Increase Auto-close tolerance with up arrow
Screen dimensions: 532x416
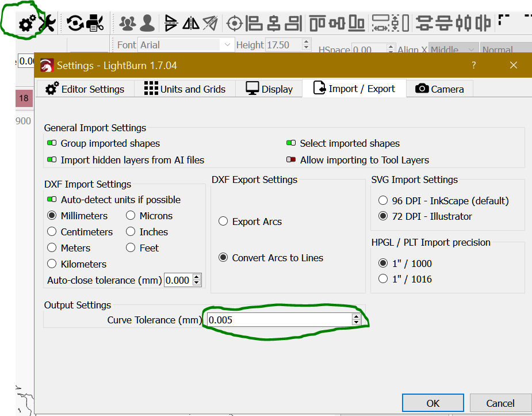pos(197,277)
